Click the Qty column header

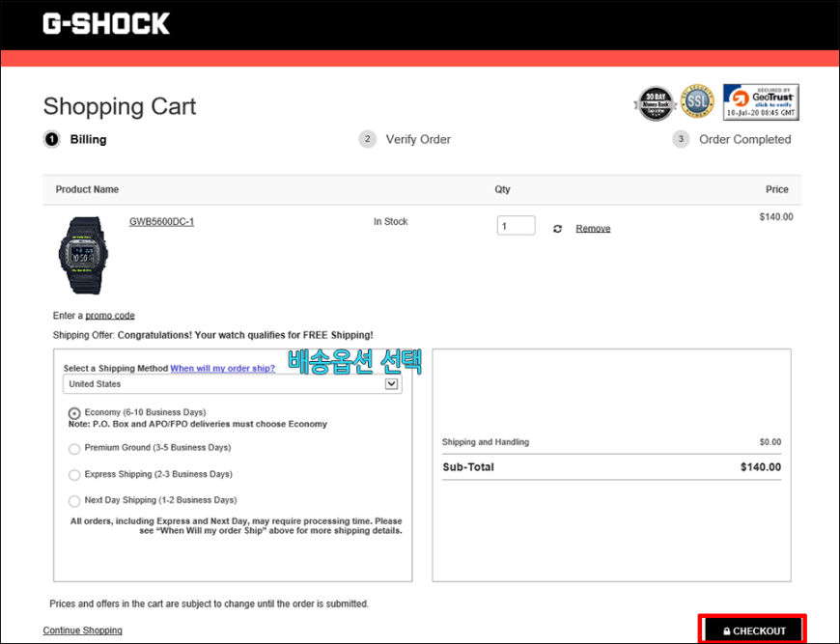pos(502,189)
